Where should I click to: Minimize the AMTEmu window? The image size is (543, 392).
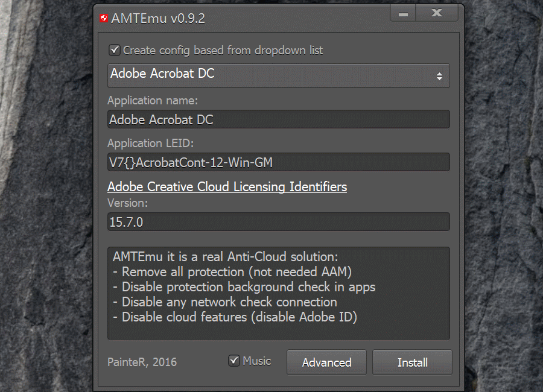tap(403, 13)
